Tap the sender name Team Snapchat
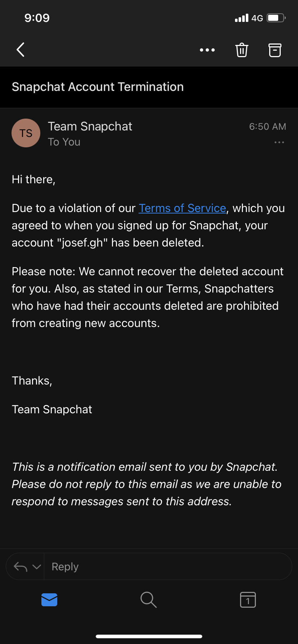Screen dimensions: 298x644 (90, 126)
